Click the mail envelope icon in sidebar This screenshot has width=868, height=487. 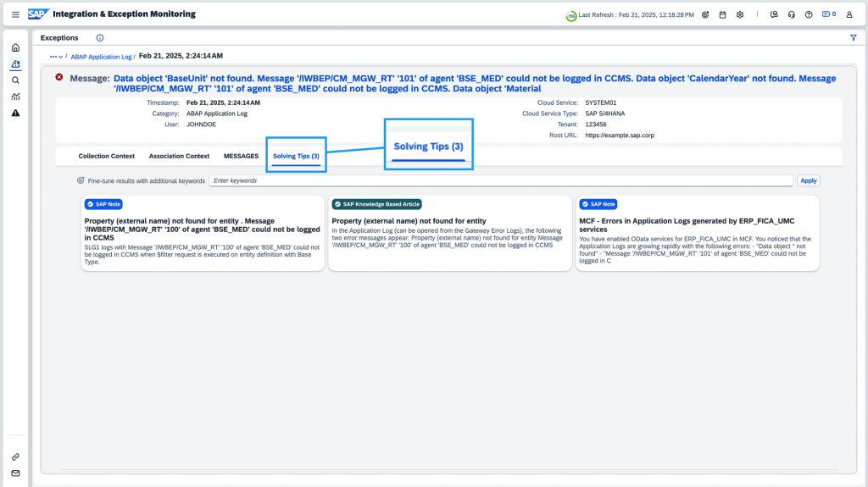point(15,473)
